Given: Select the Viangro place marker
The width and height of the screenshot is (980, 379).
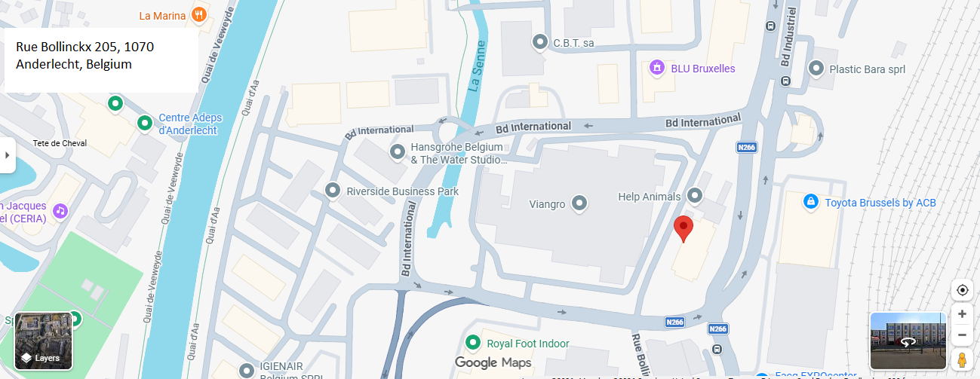Looking at the screenshot, I should pyautogui.click(x=579, y=203).
